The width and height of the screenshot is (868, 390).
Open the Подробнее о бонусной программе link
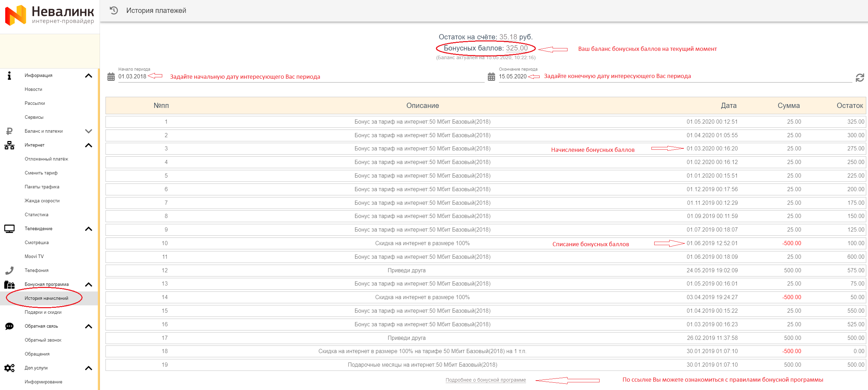coord(485,380)
